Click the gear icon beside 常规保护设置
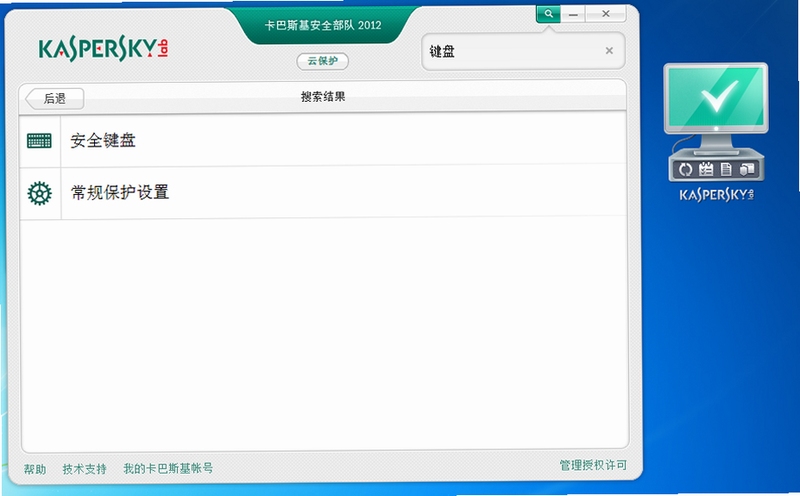This screenshot has height=496, width=800. (x=39, y=193)
